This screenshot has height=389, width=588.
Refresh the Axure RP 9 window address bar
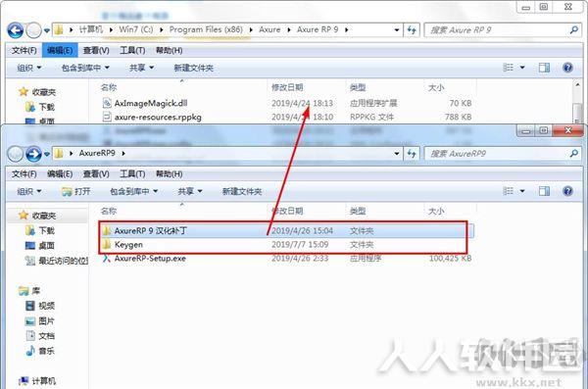412,30
